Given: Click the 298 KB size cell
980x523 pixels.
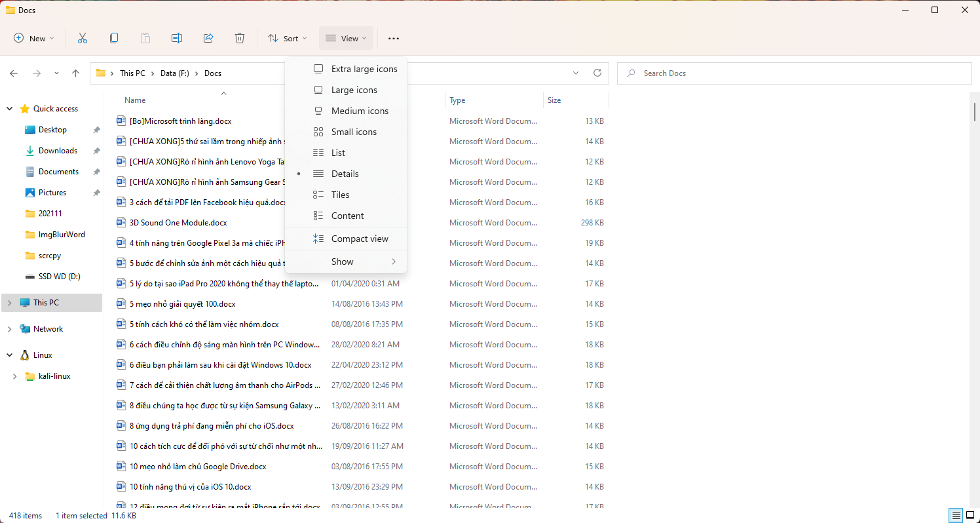Looking at the screenshot, I should click(x=592, y=223).
